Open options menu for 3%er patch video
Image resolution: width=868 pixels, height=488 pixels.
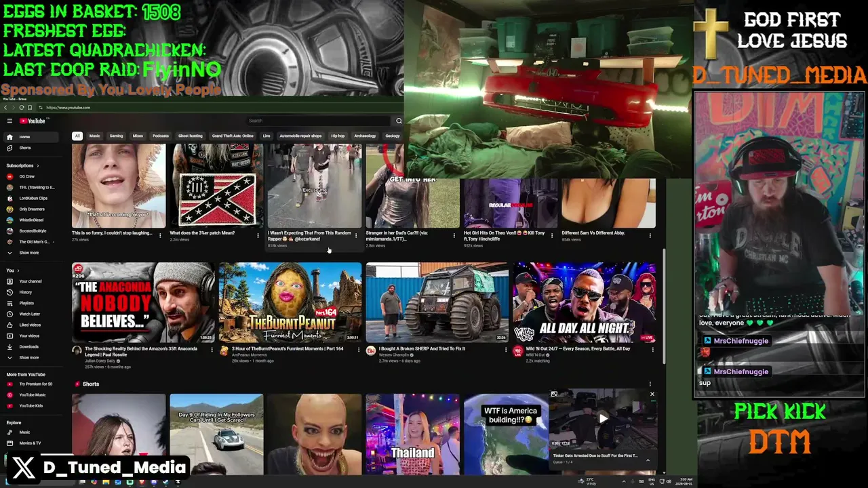(258, 235)
